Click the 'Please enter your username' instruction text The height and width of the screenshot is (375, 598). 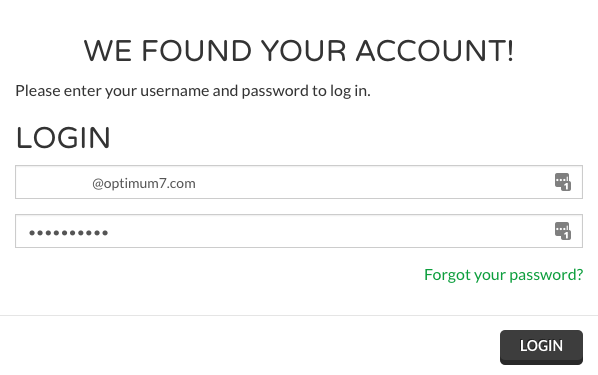coord(193,91)
